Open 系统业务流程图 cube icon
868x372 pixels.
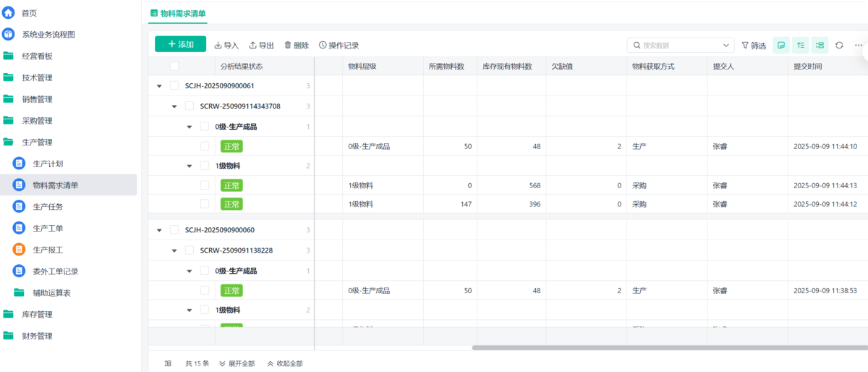click(8, 34)
